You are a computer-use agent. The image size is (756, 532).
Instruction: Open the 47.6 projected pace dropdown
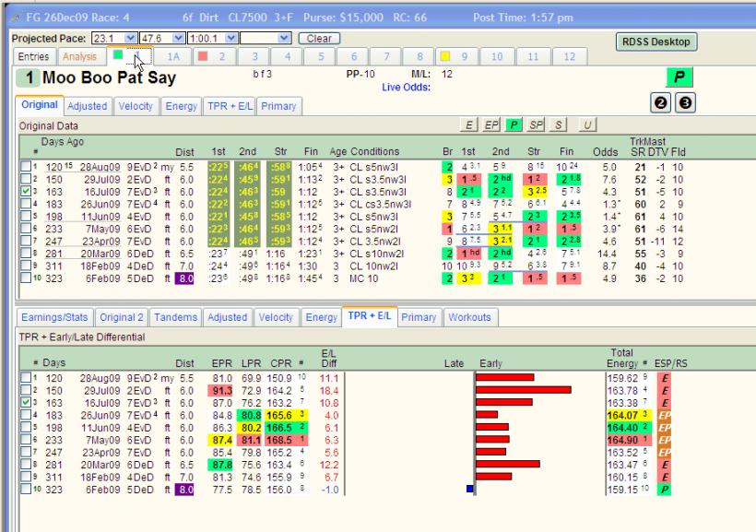(178, 38)
